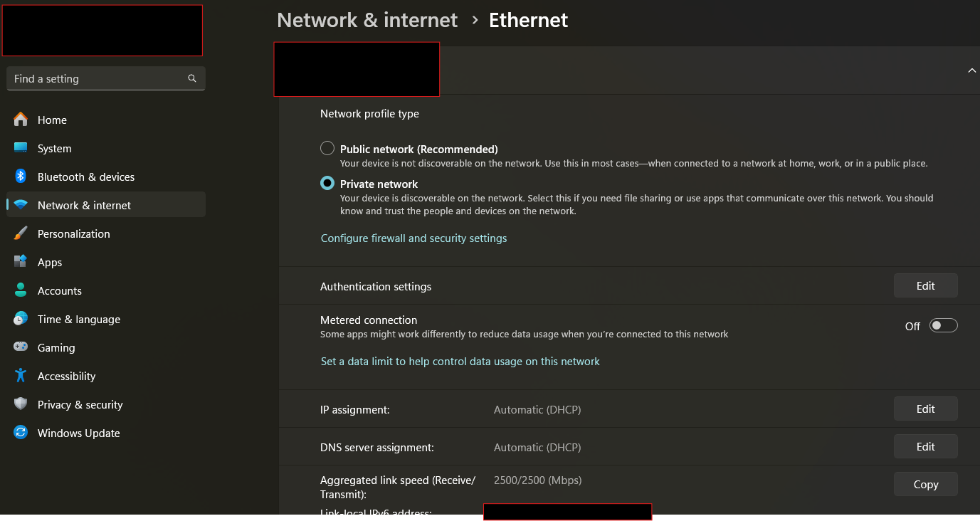
Task: Open the Apps icon in sidebar
Action: pyautogui.click(x=21, y=262)
